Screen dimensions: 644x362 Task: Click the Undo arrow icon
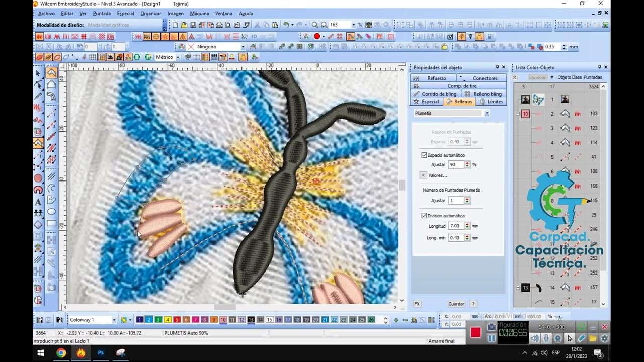[x=286, y=25]
